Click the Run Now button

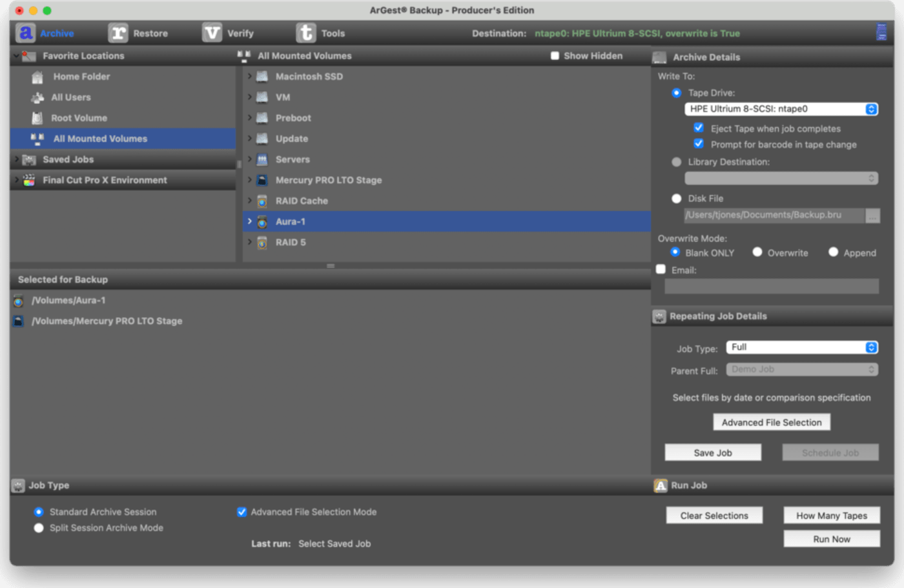[831, 539]
